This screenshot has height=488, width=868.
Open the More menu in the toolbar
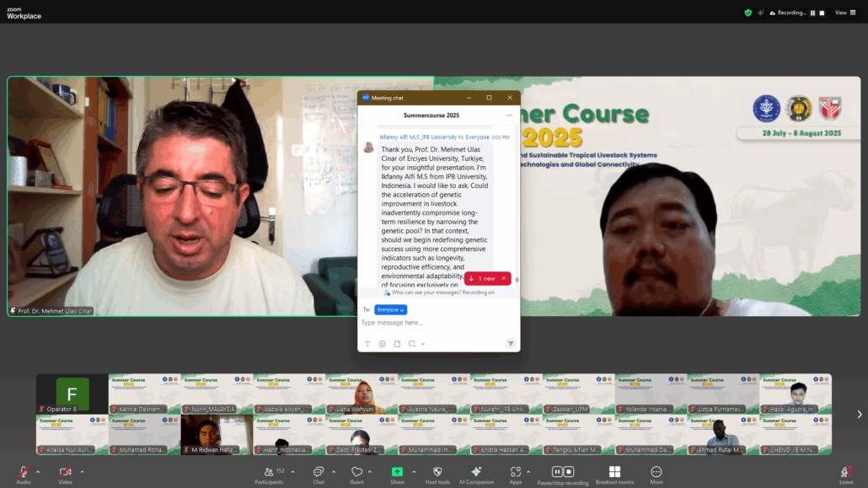656,472
